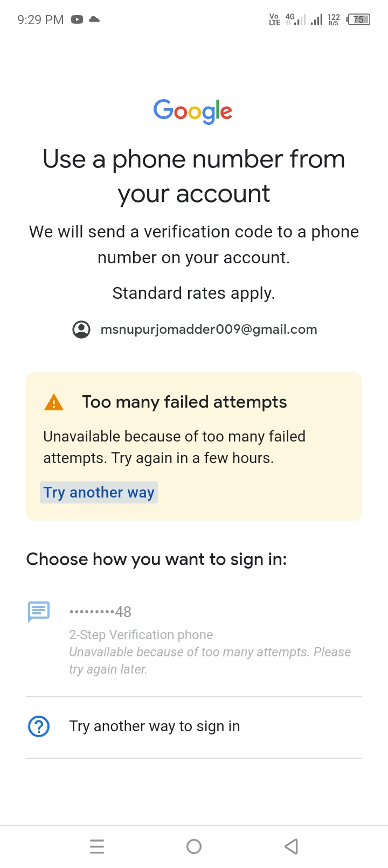Go back with Android back triangle

pyautogui.click(x=291, y=846)
